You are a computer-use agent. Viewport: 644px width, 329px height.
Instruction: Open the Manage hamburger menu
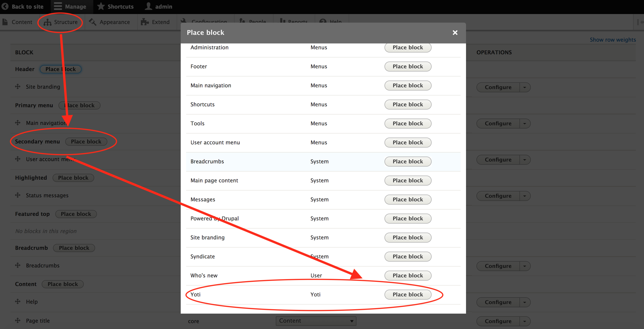[58, 7]
